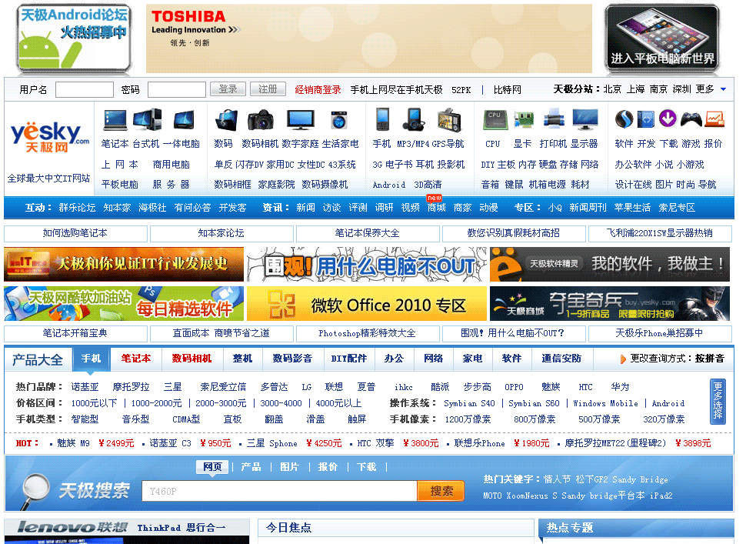Click the 用户名 username input field
This screenshot has height=544, width=756.
tap(85, 90)
